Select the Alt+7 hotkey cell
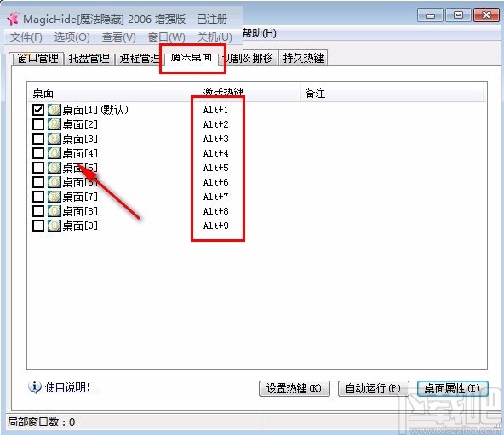Screen dimensions: 504x435 (215, 197)
